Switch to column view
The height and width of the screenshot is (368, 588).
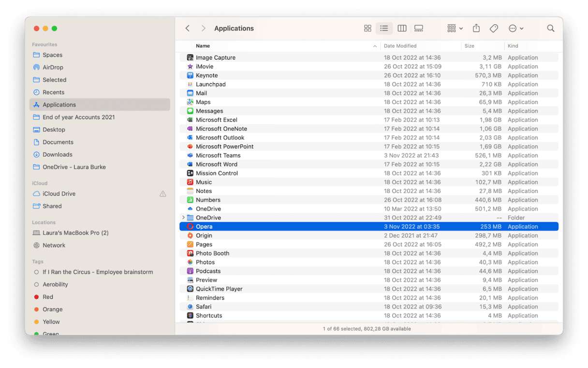[x=402, y=28]
